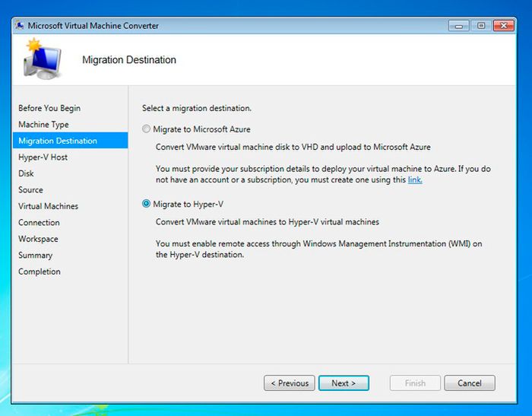The image size is (532, 416).
Task: Click the WMI remote access note text
Action: pyautogui.click(x=319, y=249)
